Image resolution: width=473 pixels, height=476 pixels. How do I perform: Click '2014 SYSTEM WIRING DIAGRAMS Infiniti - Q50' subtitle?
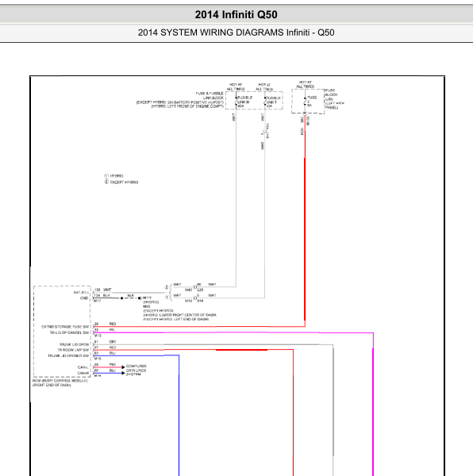(236, 33)
